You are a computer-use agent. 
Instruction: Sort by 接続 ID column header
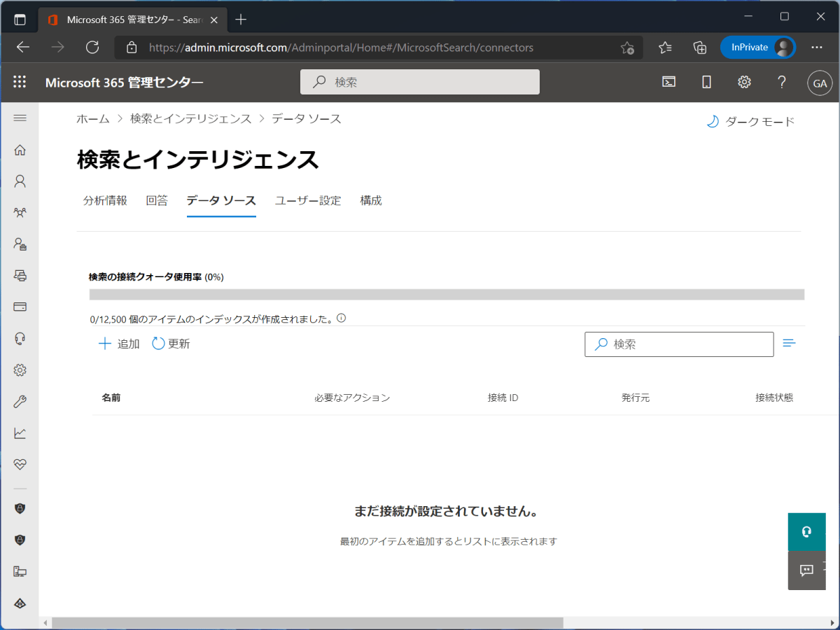pyautogui.click(x=503, y=398)
